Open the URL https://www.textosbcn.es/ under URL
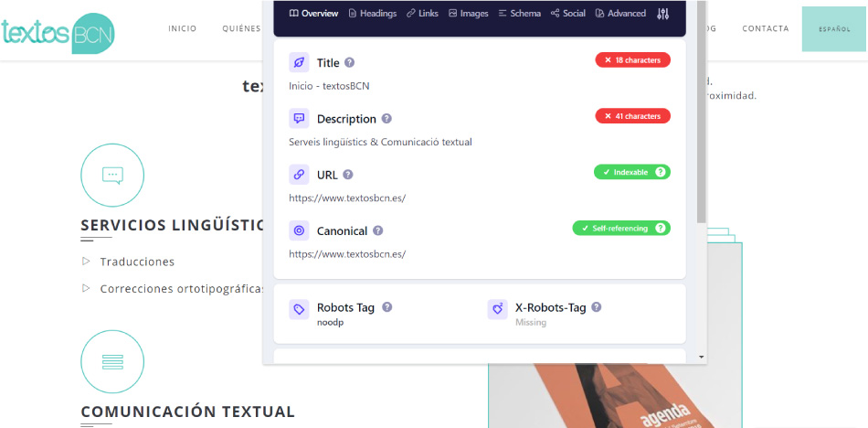The image size is (868, 428). [347, 198]
